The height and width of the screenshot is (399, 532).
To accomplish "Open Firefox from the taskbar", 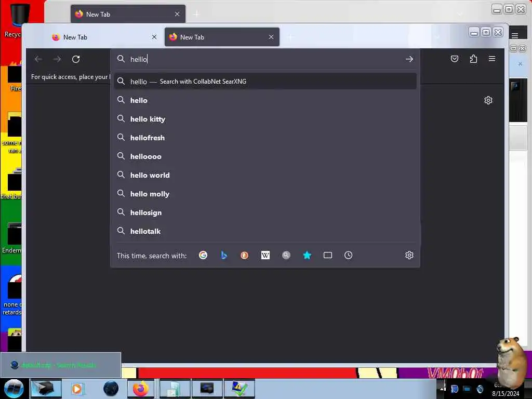I will (x=140, y=389).
